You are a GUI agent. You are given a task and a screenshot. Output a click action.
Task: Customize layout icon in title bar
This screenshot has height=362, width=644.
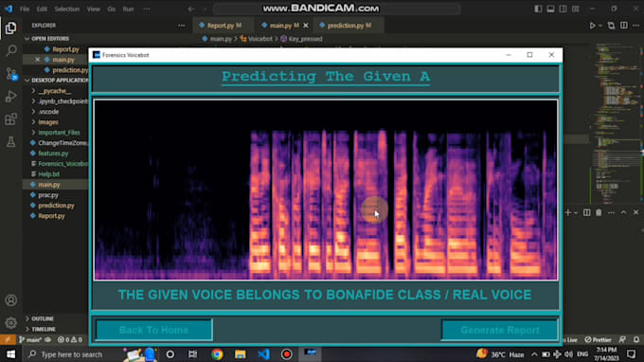576,9
